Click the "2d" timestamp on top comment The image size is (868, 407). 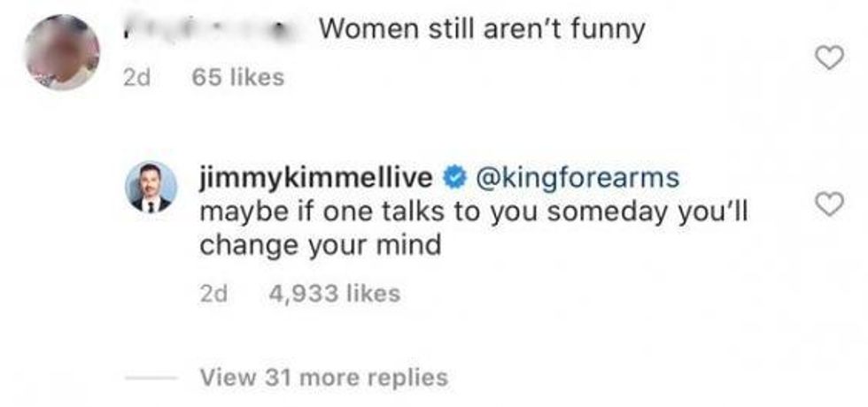pos(136,78)
